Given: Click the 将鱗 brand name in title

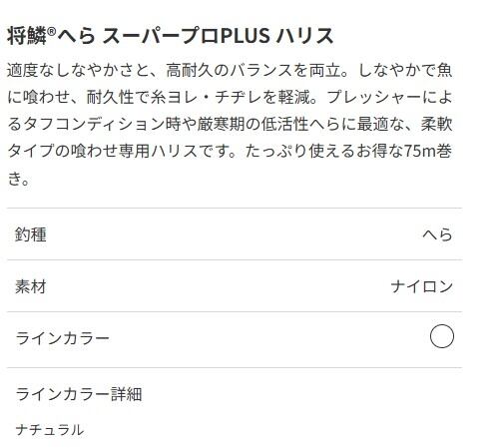Looking at the screenshot, I should tap(27, 36).
